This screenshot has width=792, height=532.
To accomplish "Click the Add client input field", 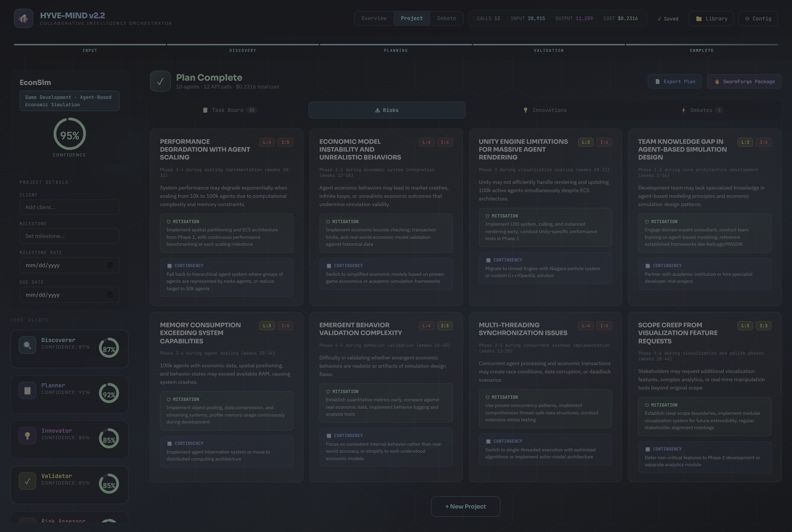I will pyautogui.click(x=69, y=207).
